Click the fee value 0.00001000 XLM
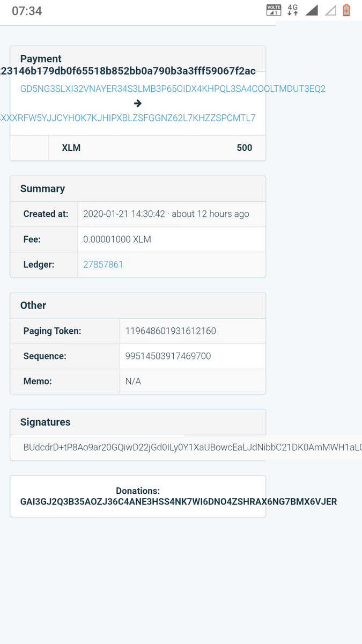The height and width of the screenshot is (644, 362). [x=117, y=239]
